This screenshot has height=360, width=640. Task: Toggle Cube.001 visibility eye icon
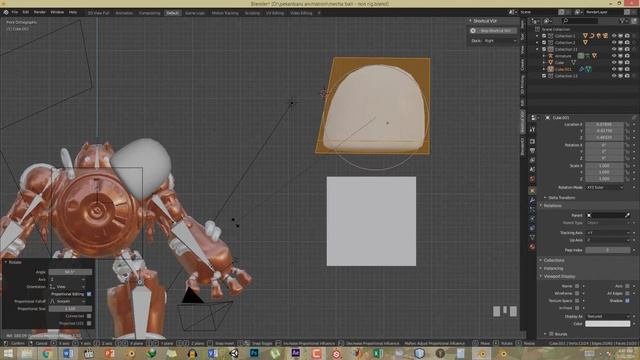pyautogui.click(x=614, y=69)
